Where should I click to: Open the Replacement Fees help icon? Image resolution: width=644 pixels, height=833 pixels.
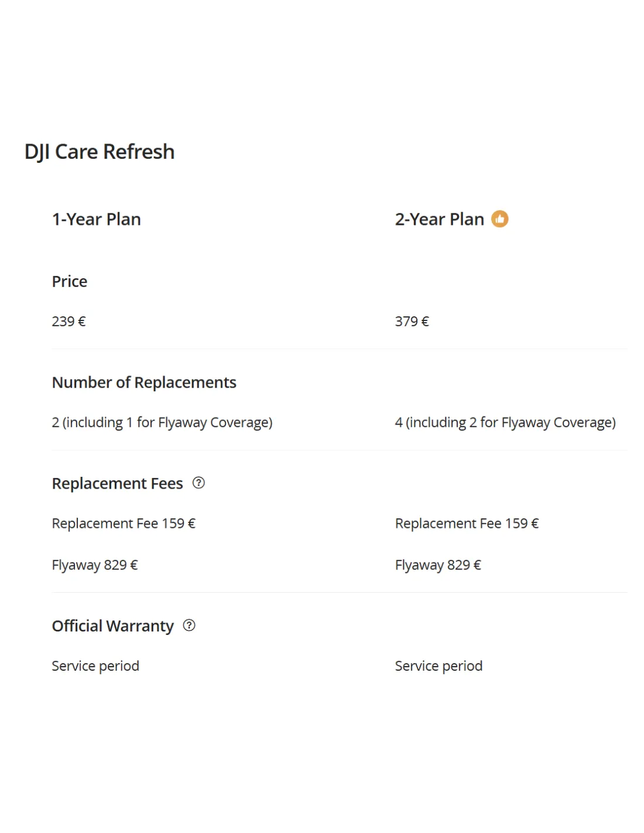pyautogui.click(x=198, y=483)
